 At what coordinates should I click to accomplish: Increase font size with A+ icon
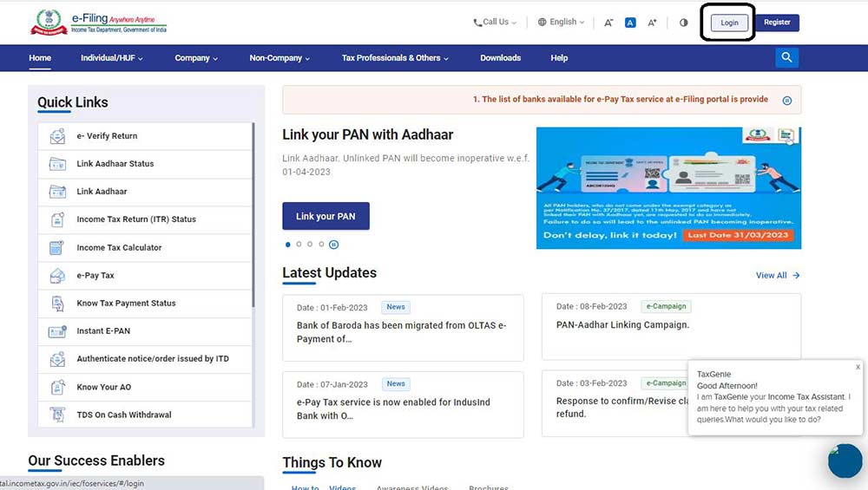coord(653,23)
